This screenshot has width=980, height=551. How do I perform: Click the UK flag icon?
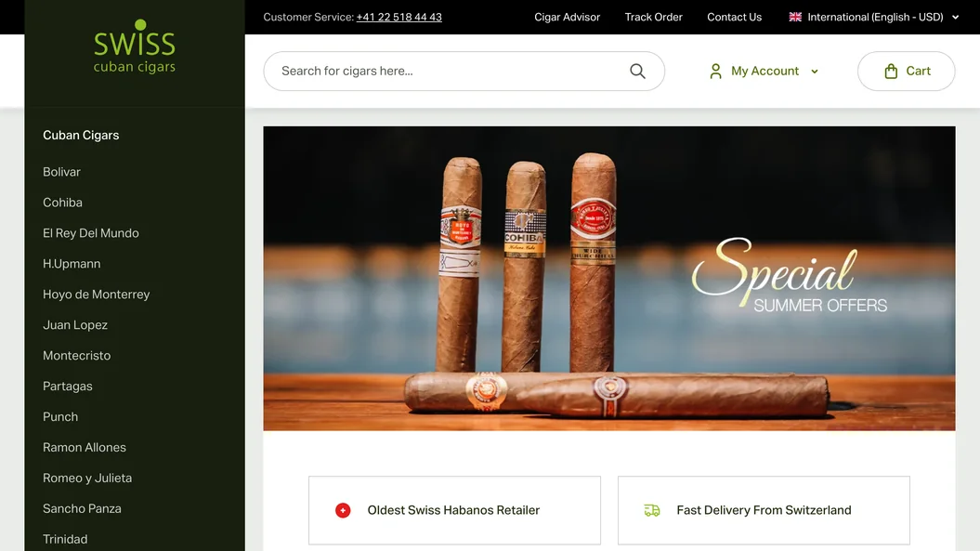tap(795, 17)
